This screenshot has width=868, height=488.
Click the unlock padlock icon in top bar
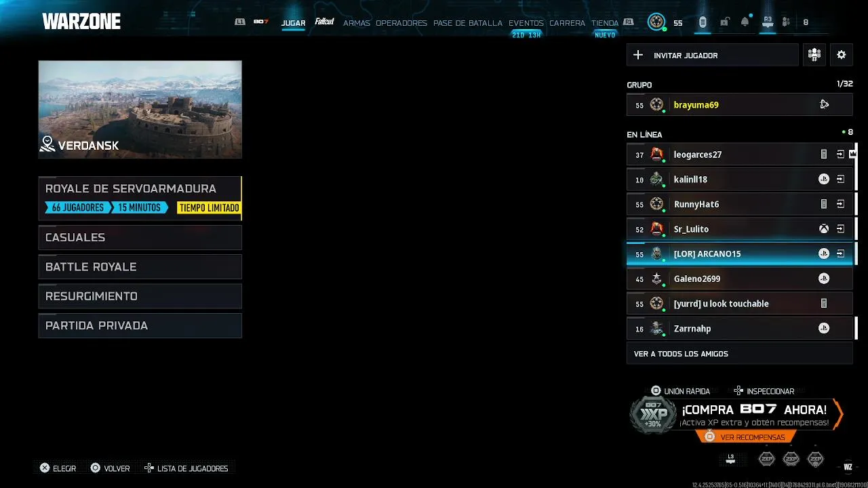(x=724, y=22)
